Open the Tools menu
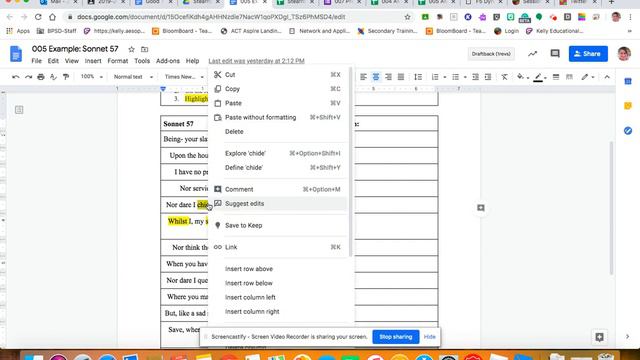Image resolution: width=640 pixels, height=360 pixels. tap(142, 61)
